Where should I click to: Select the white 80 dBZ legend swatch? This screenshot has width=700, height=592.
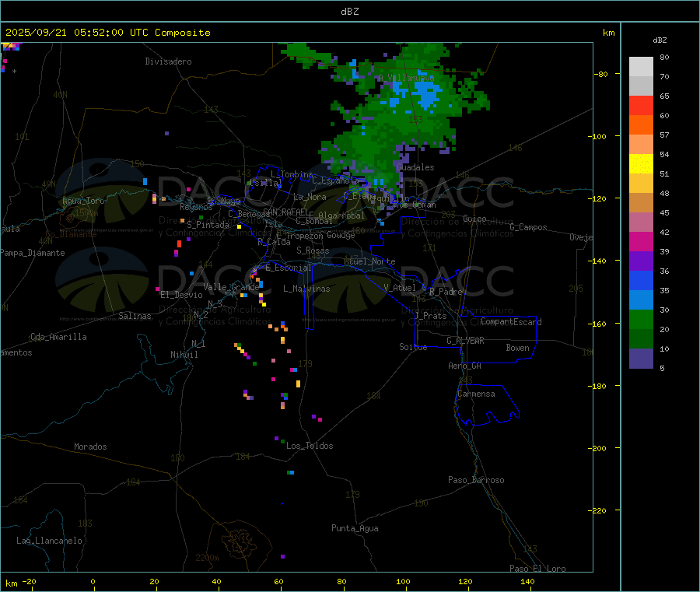[641, 67]
